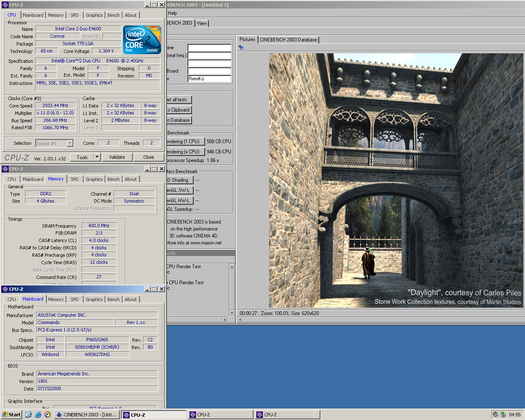The height and width of the screenshot is (420, 525).
Task: Click the BIOS Date value 07/15/2008
Action: (x=97, y=388)
